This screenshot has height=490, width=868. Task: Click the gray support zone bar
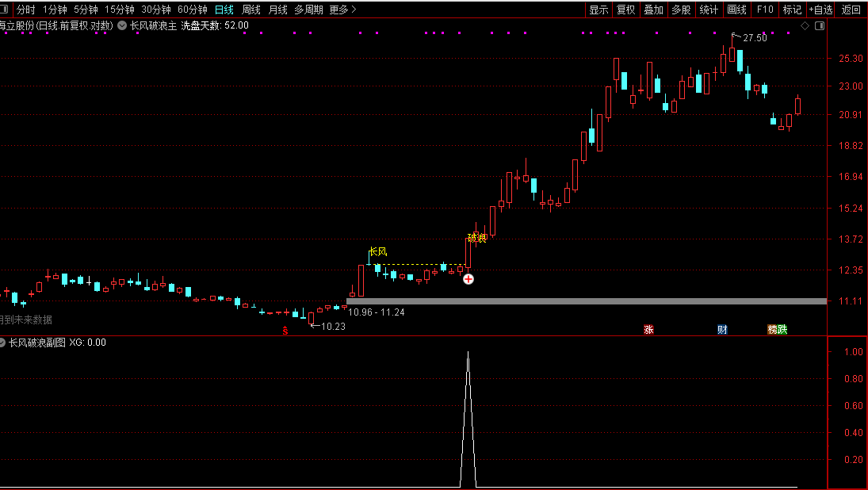pos(587,301)
